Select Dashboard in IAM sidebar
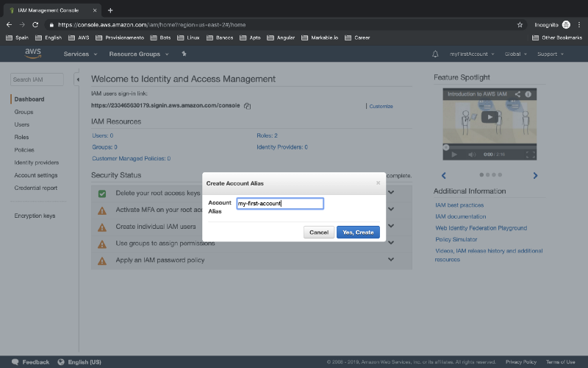The image size is (588, 368). (x=29, y=99)
